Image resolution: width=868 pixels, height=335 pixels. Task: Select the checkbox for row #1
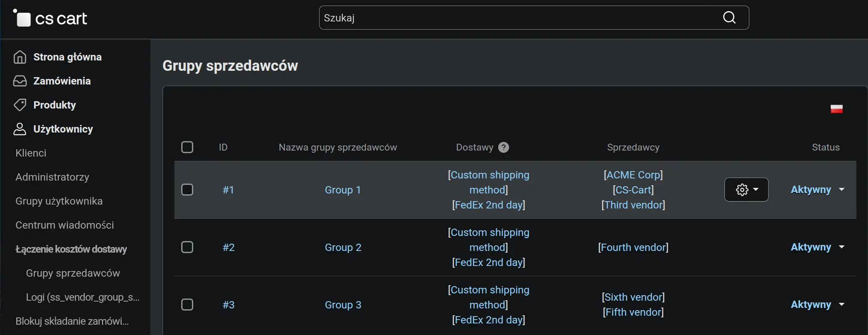click(x=187, y=190)
